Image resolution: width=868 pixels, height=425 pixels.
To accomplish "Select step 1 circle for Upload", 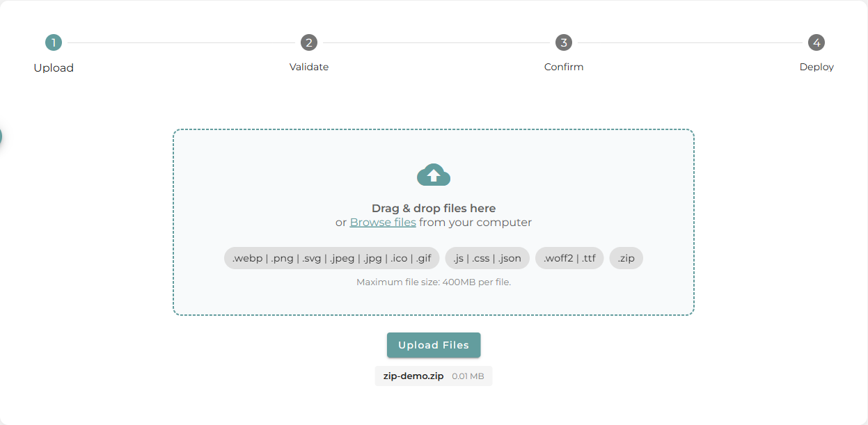I will click(54, 42).
